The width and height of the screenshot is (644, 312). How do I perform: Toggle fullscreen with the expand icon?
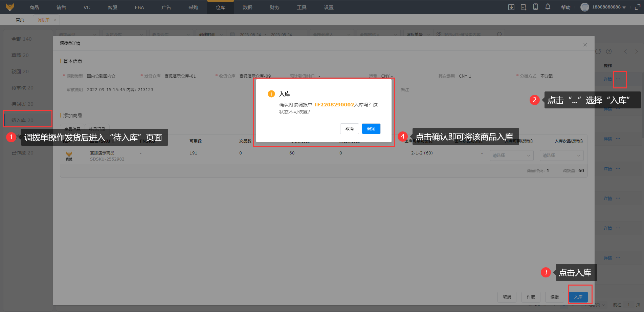pos(637,7)
